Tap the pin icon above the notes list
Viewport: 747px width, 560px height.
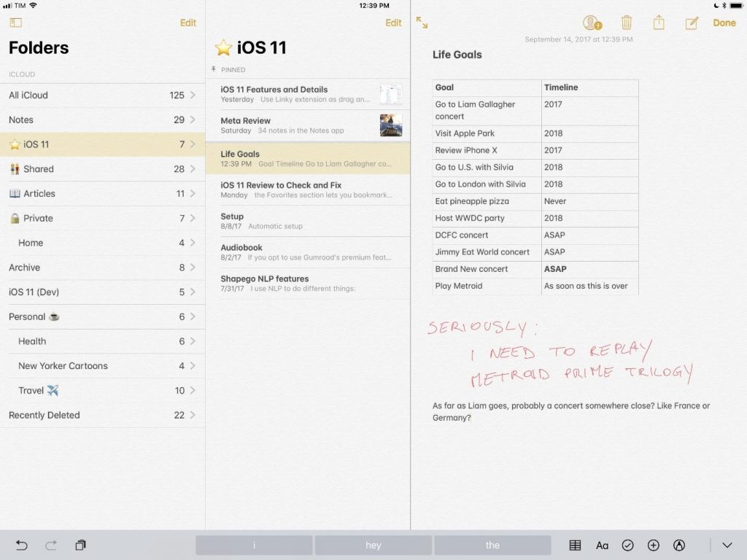(214, 69)
